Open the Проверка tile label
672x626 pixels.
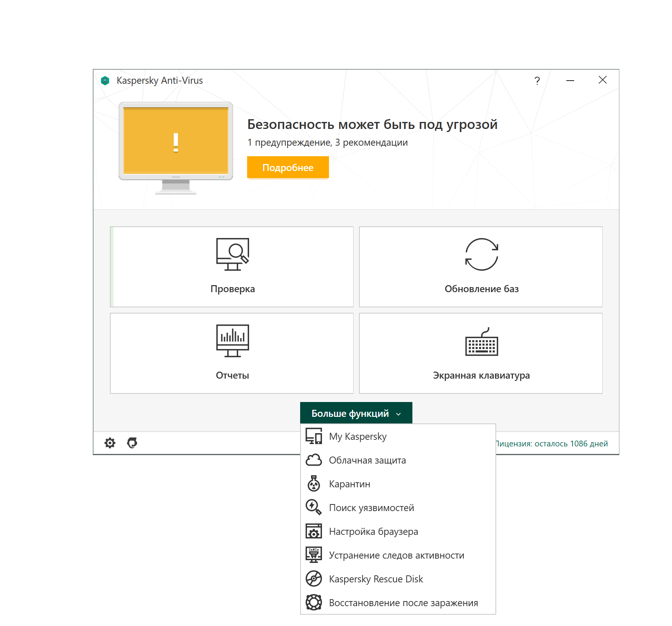233,289
